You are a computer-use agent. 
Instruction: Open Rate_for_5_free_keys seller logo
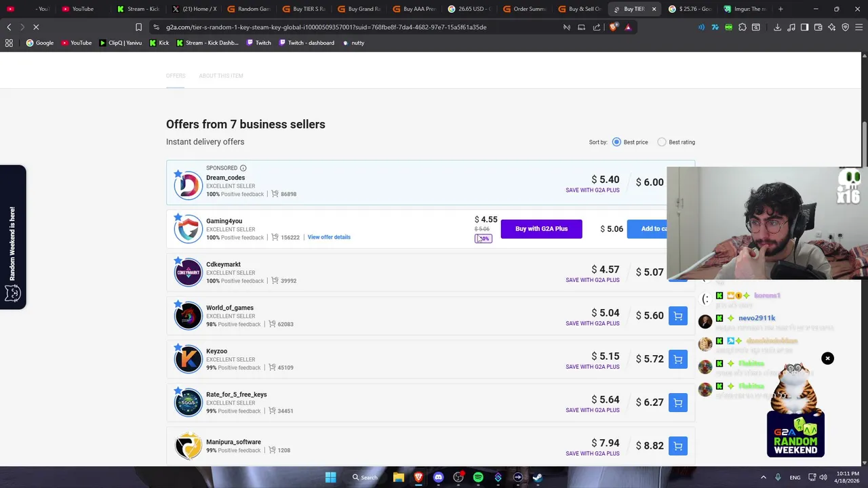[x=188, y=403]
